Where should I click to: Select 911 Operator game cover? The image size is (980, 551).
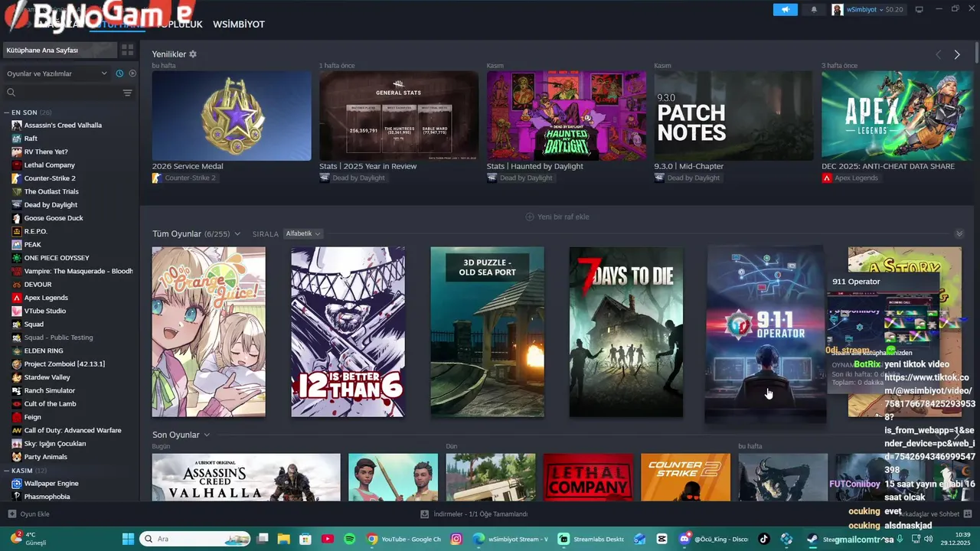pos(766,333)
